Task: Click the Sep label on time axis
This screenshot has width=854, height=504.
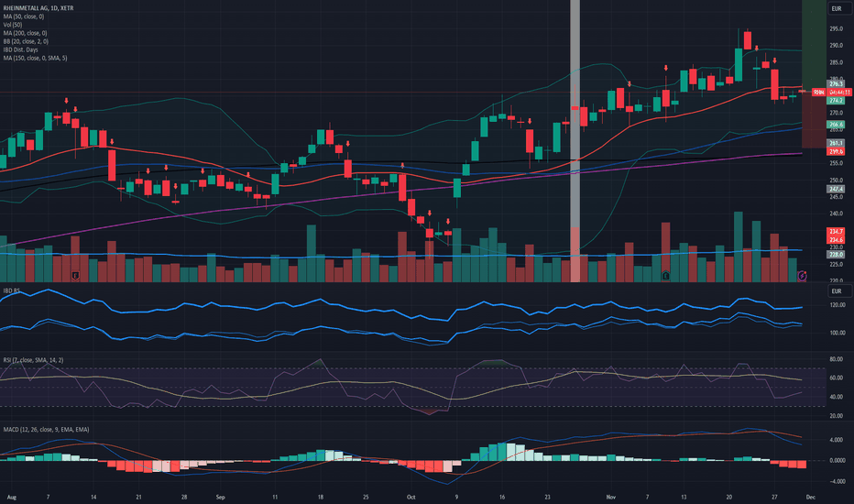Action: tap(220, 497)
